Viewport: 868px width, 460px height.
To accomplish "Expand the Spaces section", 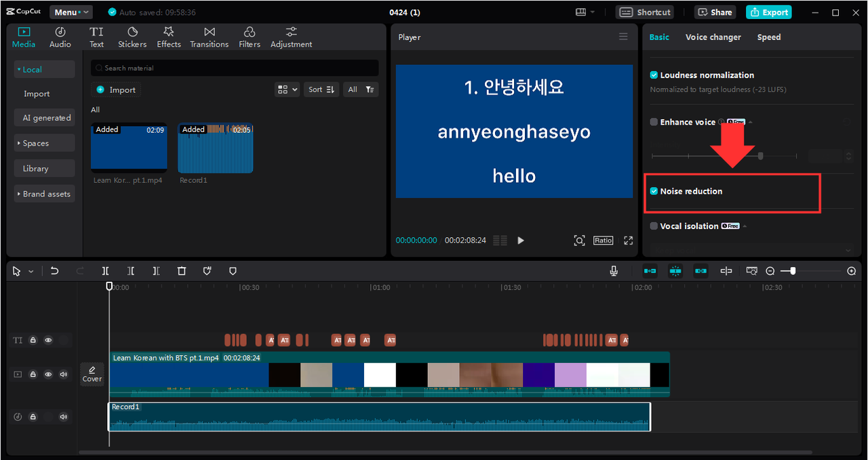I will [44, 143].
